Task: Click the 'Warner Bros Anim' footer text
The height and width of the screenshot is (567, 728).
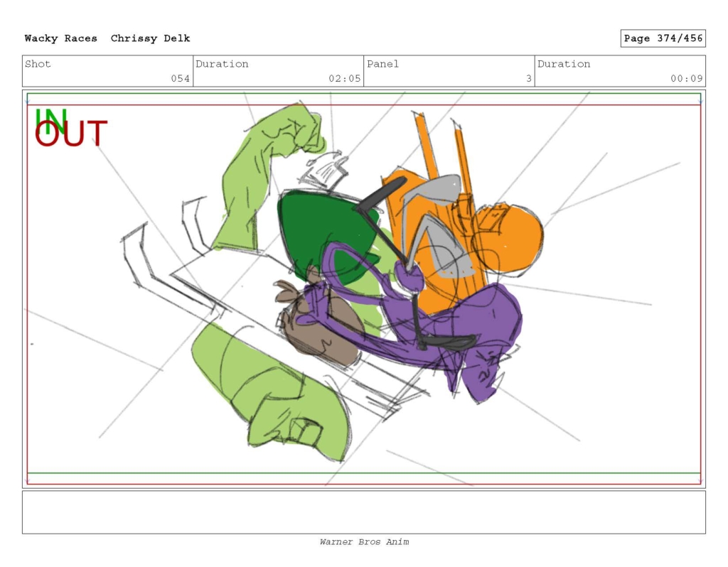Action: (365, 541)
